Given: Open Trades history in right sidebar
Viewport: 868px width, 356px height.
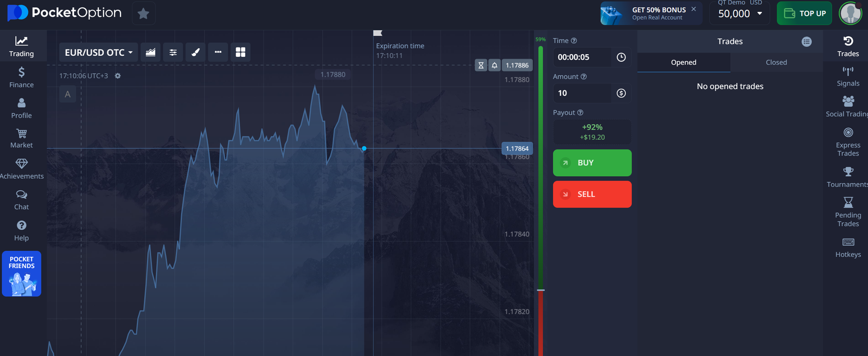Looking at the screenshot, I should (x=848, y=46).
